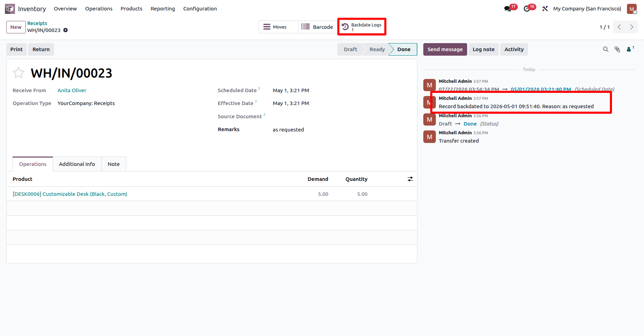Click the Activity button
Screen dimensions: 644x336
(514, 49)
